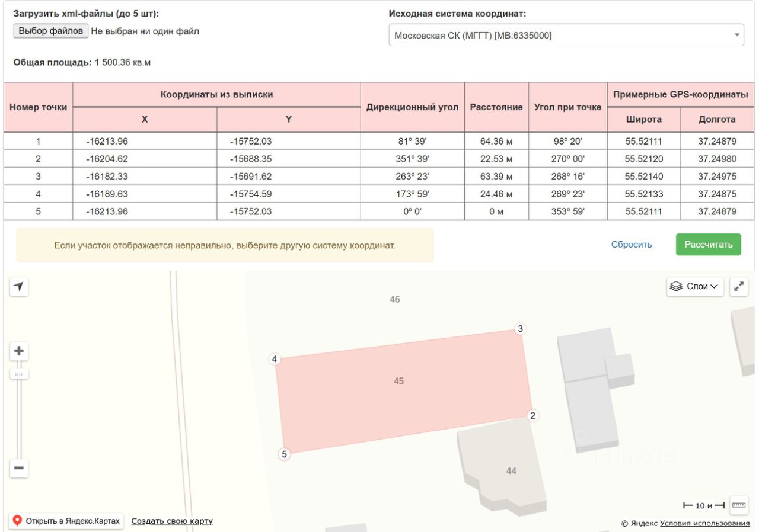Open the coordinate system dropdown

(x=566, y=36)
